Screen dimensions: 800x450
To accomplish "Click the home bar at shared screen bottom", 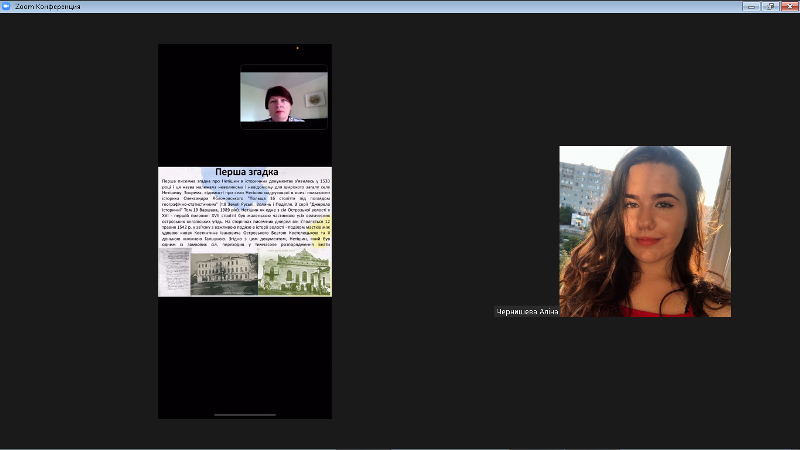I will pos(245,415).
